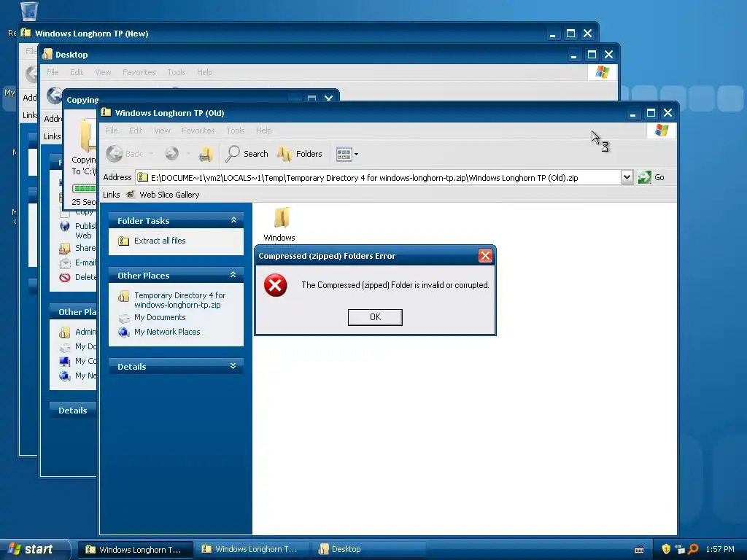
Task: Click the Forward arrow in the Old window toolbar
Action: click(172, 153)
